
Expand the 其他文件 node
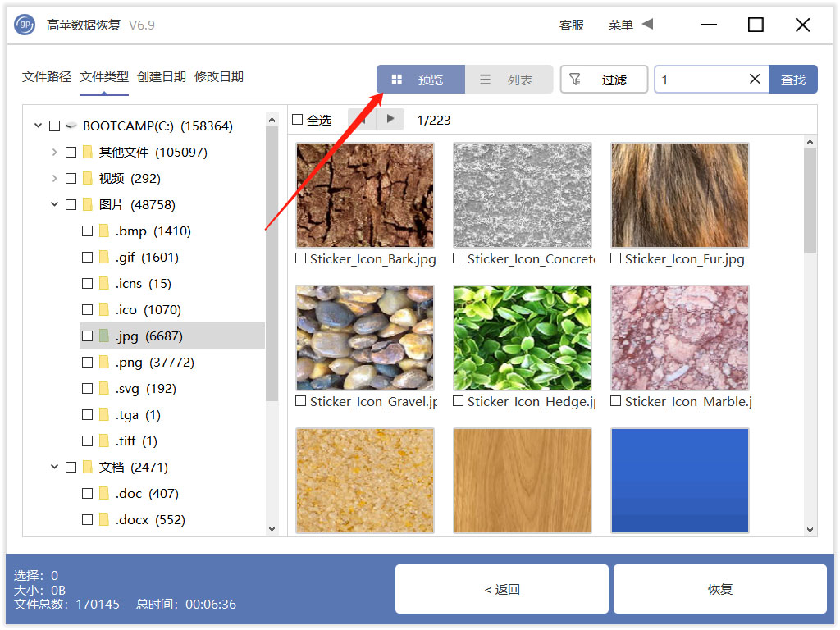tap(54, 152)
